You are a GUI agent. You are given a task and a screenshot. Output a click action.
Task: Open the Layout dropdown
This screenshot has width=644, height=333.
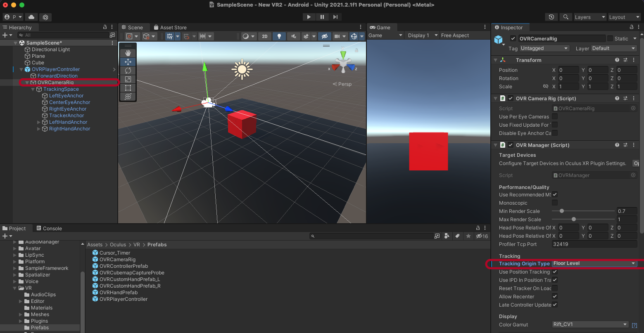click(x=624, y=17)
